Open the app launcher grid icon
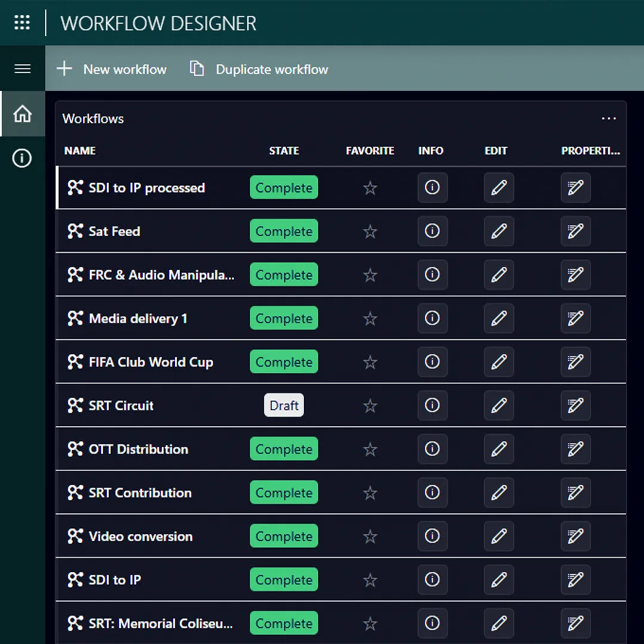Image resolution: width=644 pixels, height=644 pixels. (x=22, y=23)
